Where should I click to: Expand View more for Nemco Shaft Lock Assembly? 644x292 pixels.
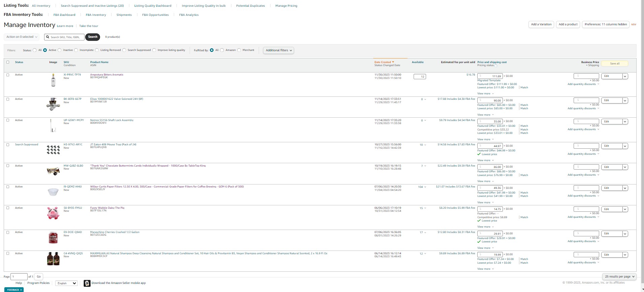pos(485,139)
